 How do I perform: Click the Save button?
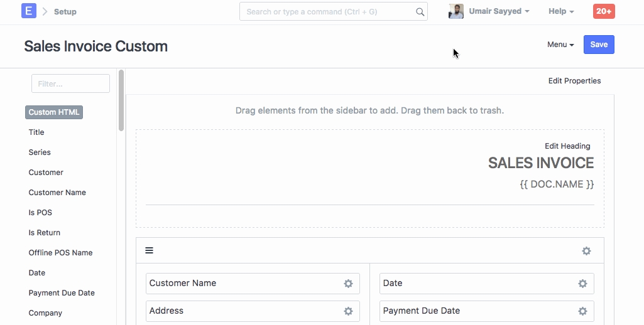(x=599, y=45)
